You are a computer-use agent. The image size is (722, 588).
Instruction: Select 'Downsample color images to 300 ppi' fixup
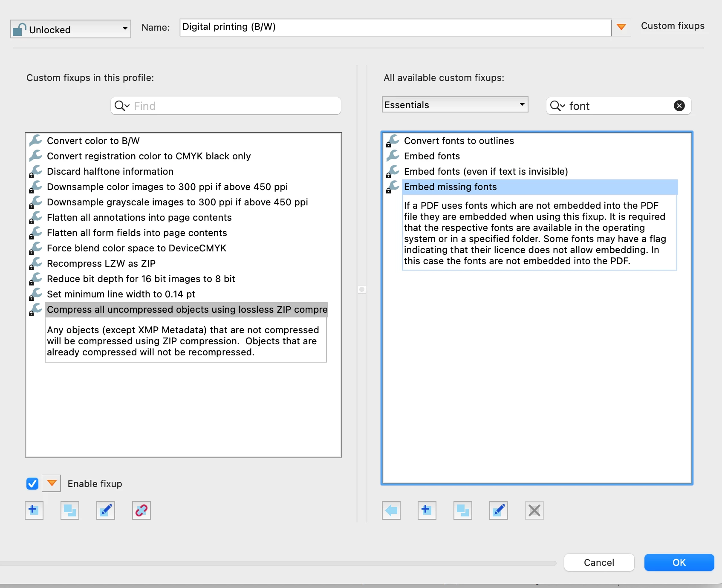(x=167, y=187)
